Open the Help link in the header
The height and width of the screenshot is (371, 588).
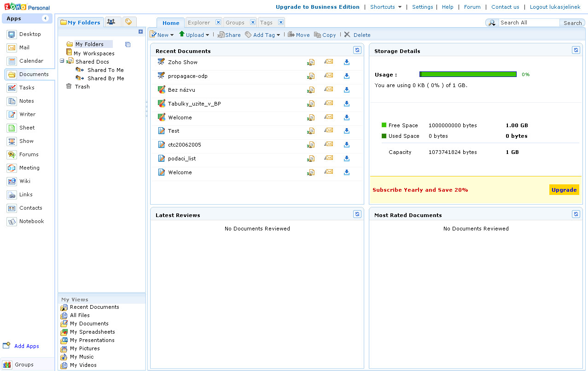pos(448,7)
